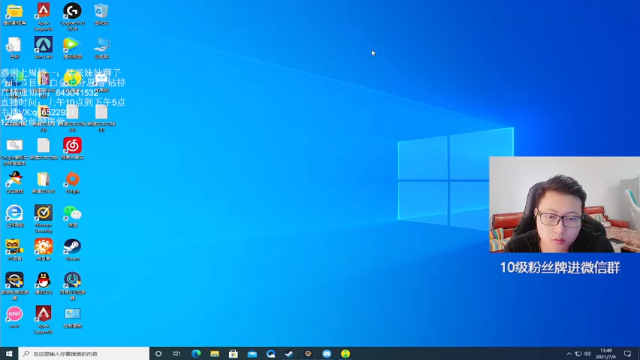
Task: Open File Explorer from the taskbar
Action: 215,353
